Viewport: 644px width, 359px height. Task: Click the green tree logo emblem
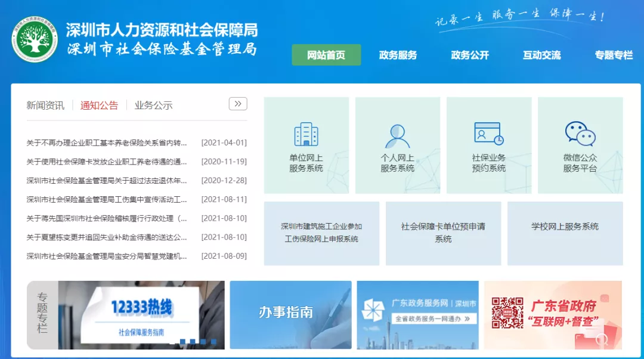point(35,40)
